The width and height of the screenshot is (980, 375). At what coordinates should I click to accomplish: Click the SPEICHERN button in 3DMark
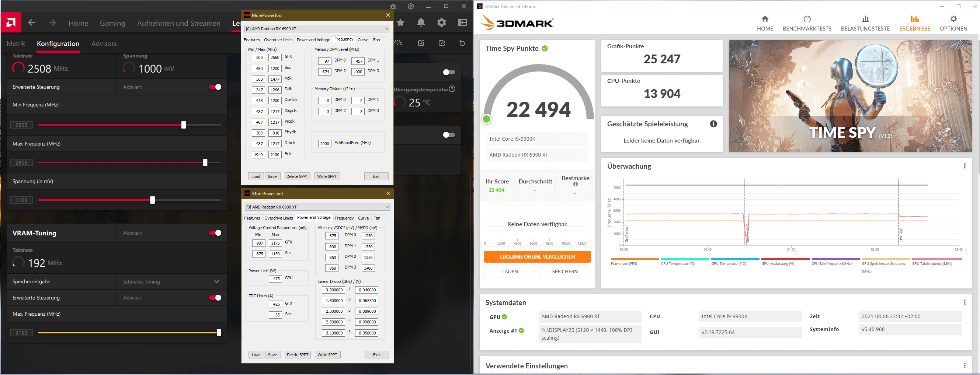564,271
